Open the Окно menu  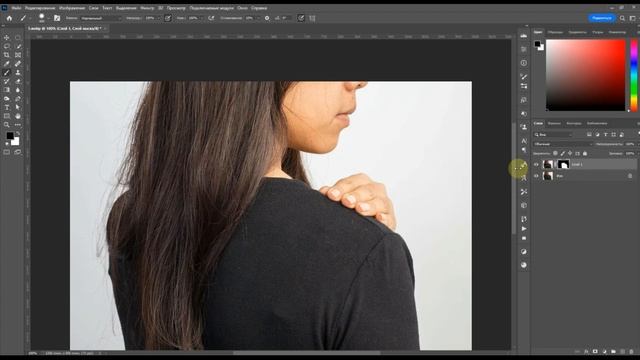[242, 8]
